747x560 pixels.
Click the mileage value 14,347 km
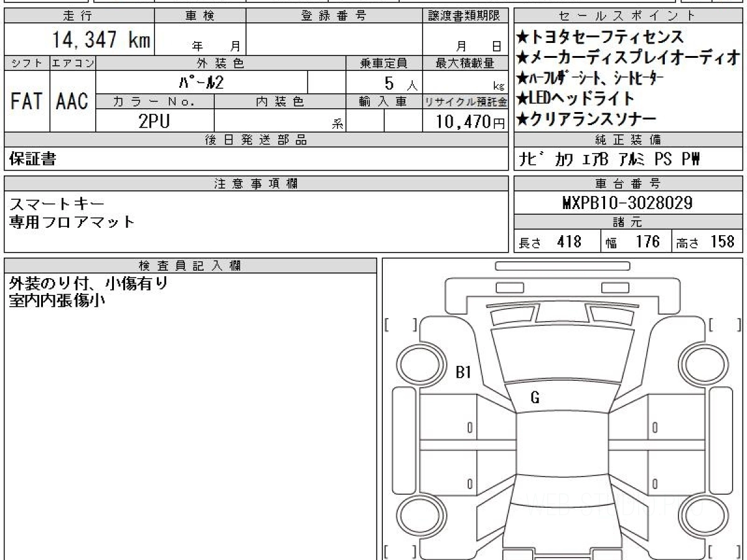100,40
